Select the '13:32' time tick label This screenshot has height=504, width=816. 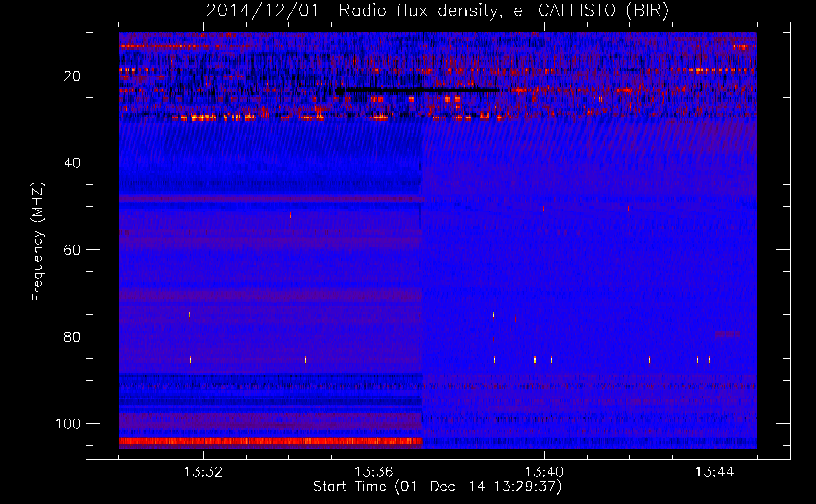pos(203,472)
